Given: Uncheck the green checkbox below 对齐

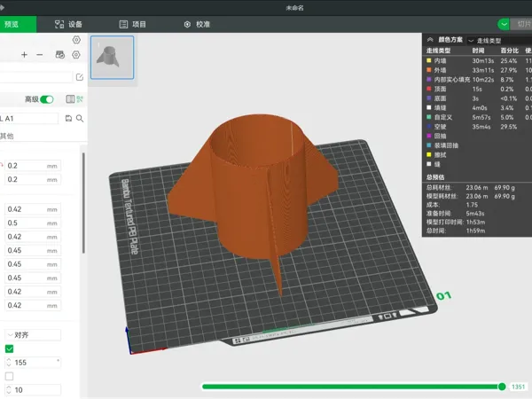Looking at the screenshot, I should coord(10,348).
